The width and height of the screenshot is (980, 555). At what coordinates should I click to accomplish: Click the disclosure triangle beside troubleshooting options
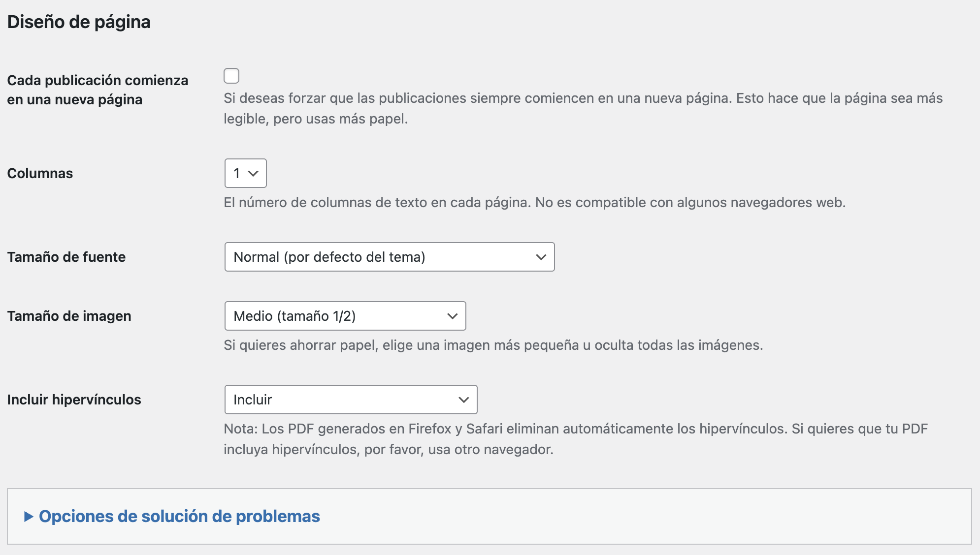(29, 516)
